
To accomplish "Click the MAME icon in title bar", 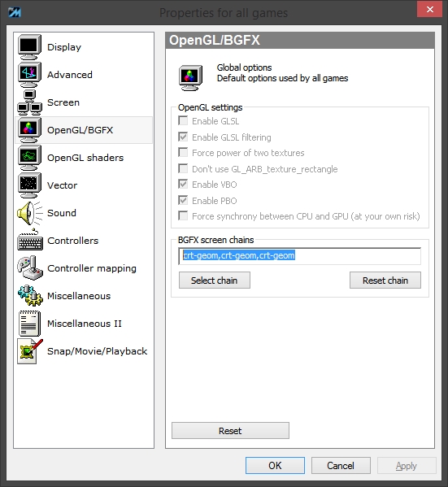I will [x=15, y=12].
